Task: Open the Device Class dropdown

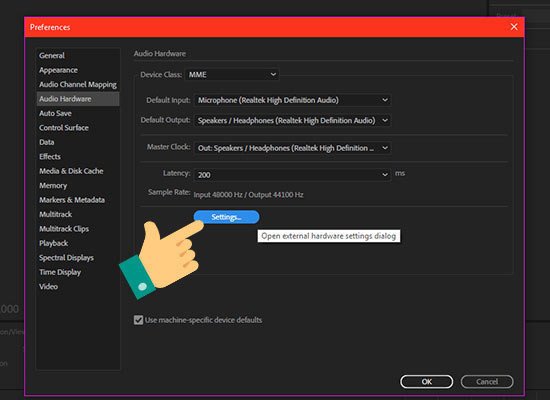Action: [x=232, y=74]
